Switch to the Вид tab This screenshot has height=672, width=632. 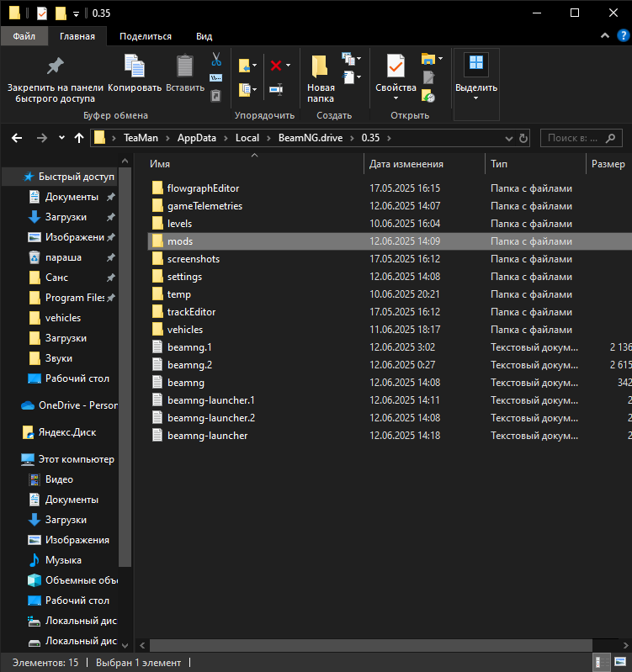(204, 36)
